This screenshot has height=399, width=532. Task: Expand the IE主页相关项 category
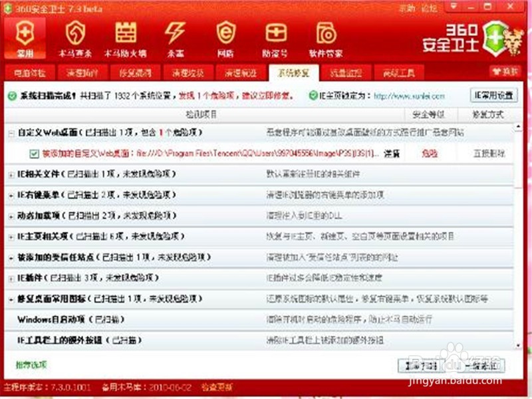point(11,237)
